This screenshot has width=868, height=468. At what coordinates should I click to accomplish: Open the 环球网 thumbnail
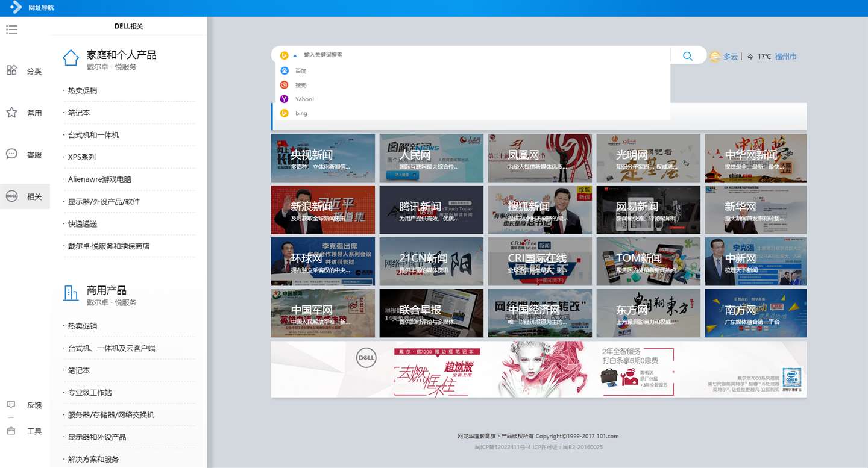tap(323, 261)
